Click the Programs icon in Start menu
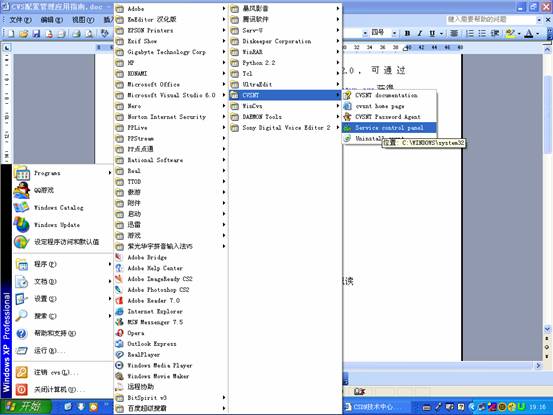Screen dimensions: 553x415 (22, 173)
